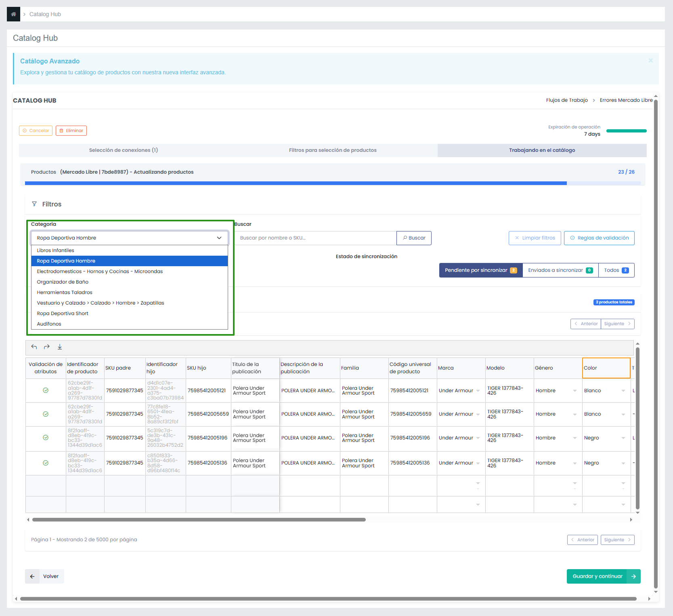Open Color dropdown for first Blanco row

click(623, 391)
